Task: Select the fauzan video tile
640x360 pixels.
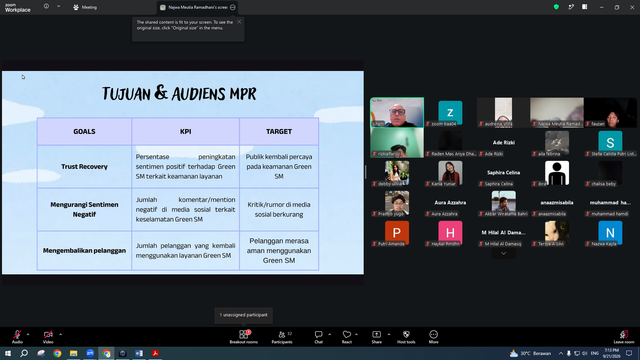Action: 610,112
